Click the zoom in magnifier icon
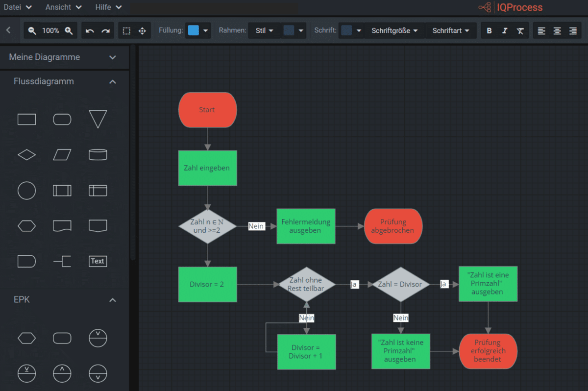Screen dimensions: 588x391 click(69, 30)
